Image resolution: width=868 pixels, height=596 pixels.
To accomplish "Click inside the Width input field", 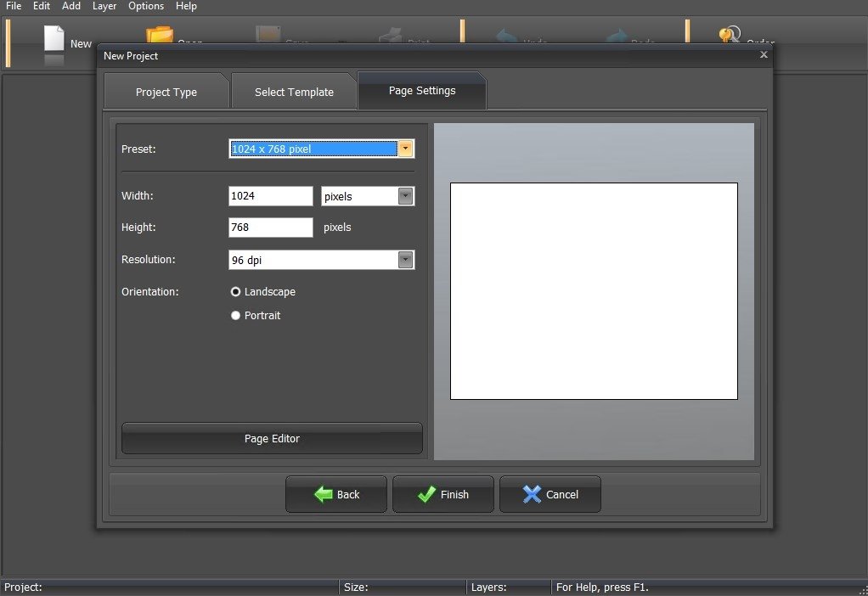I will pyautogui.click(x=271, y=196).
